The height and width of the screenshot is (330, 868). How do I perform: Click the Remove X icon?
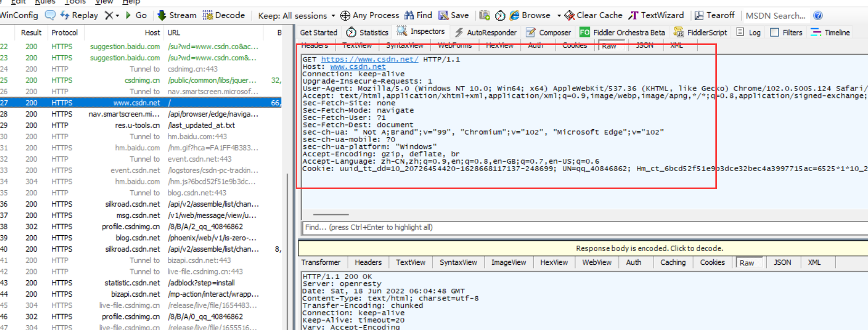pos(109,15)
